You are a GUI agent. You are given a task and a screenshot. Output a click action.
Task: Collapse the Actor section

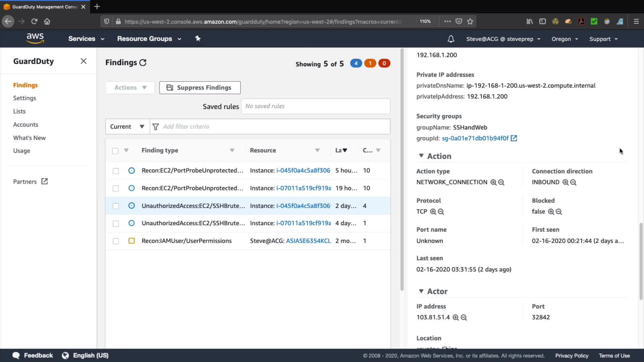coord(421,291)
